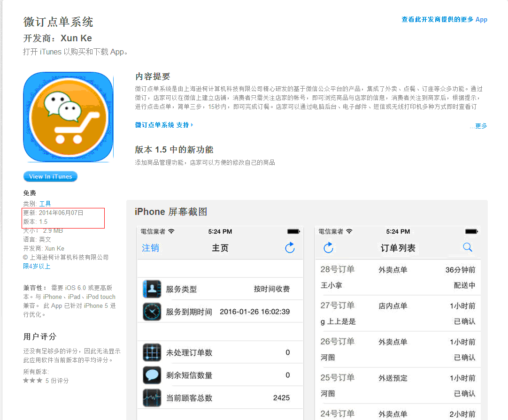
Task: Open the 工具 category link
Action: (x=45, y=204)
